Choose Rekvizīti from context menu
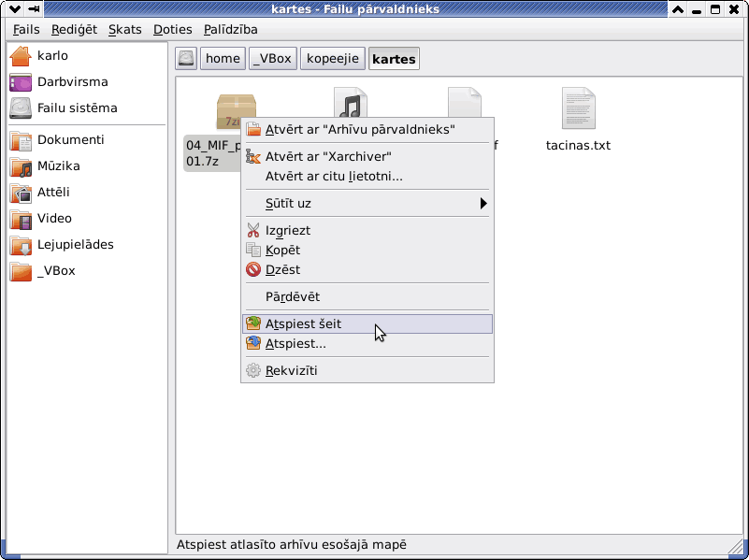Screen dimensions: 749x560 point(367,371)
